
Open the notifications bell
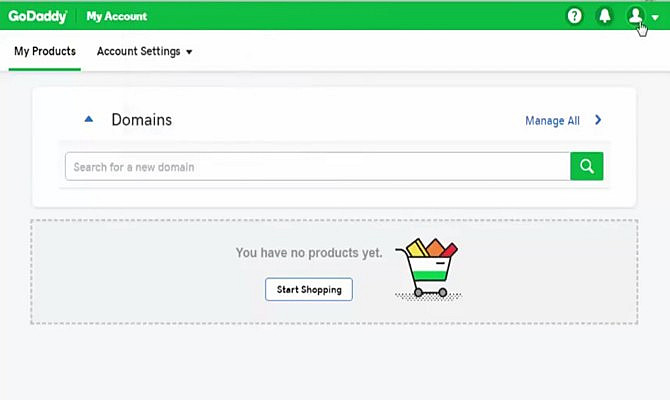pyautogui.click(x=604, y=16)
